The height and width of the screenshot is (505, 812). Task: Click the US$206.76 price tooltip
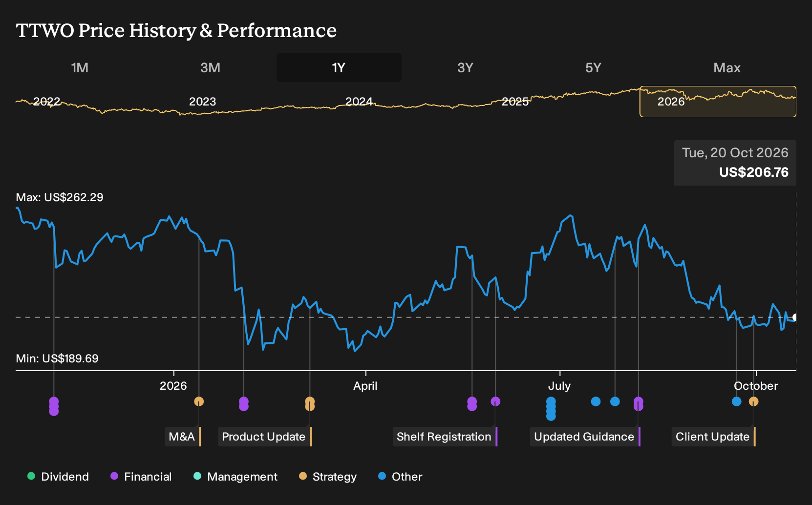(x=735, y=163)
